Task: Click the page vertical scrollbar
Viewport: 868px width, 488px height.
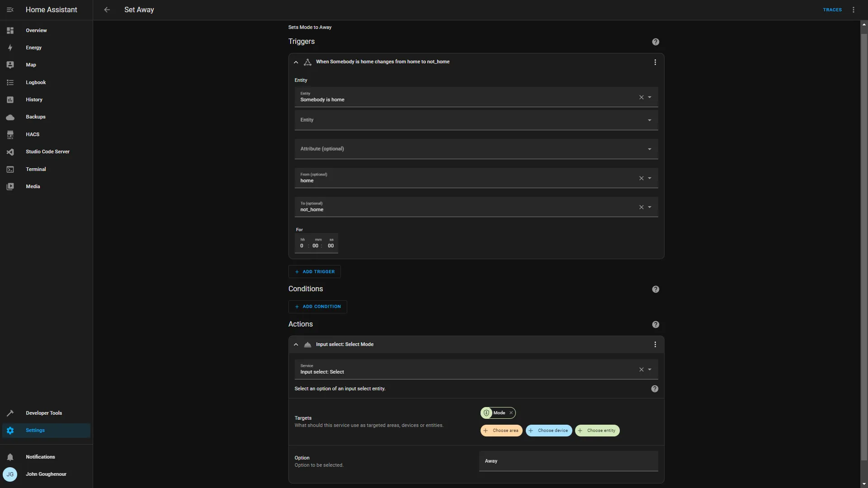Action: (x=864, y=247)
